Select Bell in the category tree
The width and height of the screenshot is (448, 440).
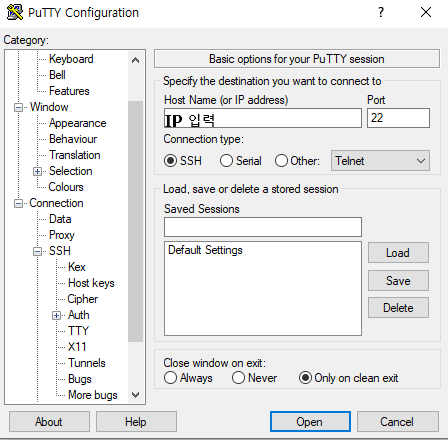57,75
